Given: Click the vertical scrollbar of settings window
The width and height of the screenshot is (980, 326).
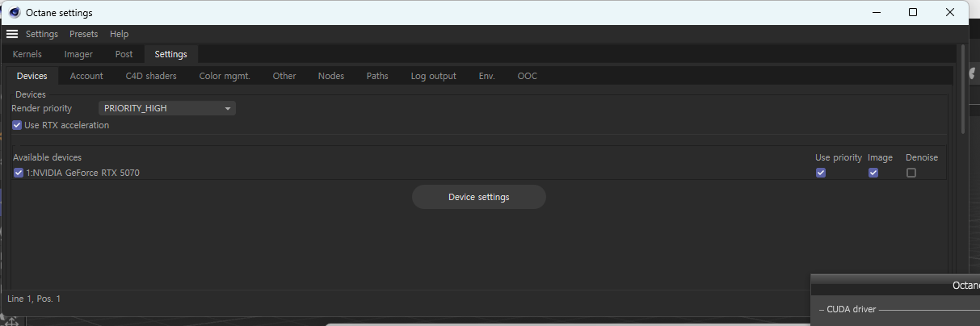Looking at the screenshot, I should point(961,89).
